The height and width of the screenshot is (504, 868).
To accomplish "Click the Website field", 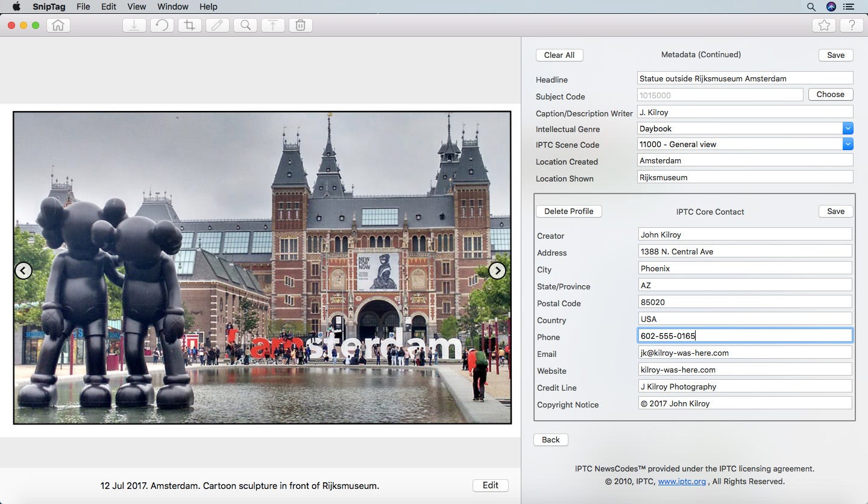I will pyautogui.click(x=745, y=369).
